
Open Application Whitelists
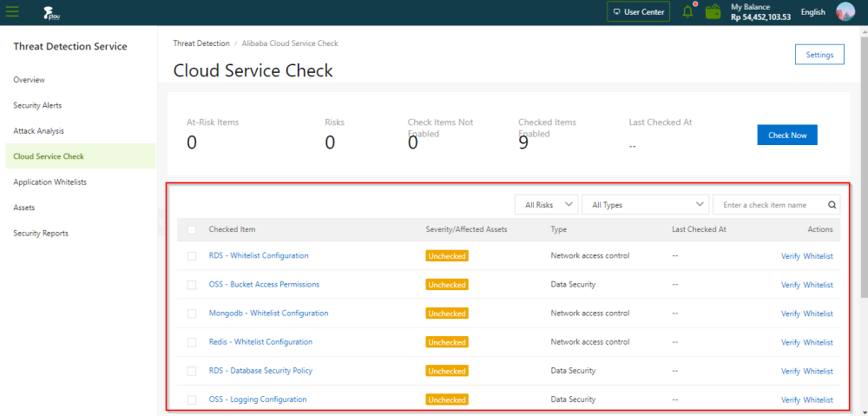click(49, 182)
